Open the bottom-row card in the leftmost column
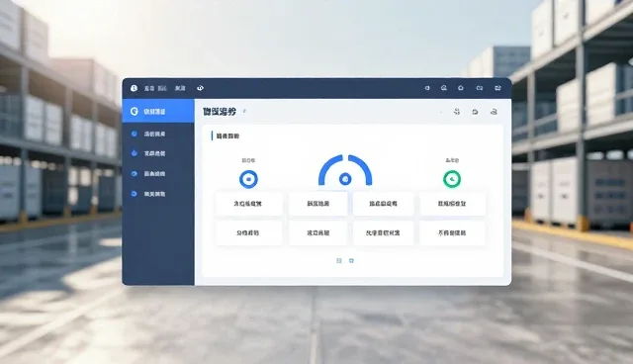633x364 pixels. (248, 232)
